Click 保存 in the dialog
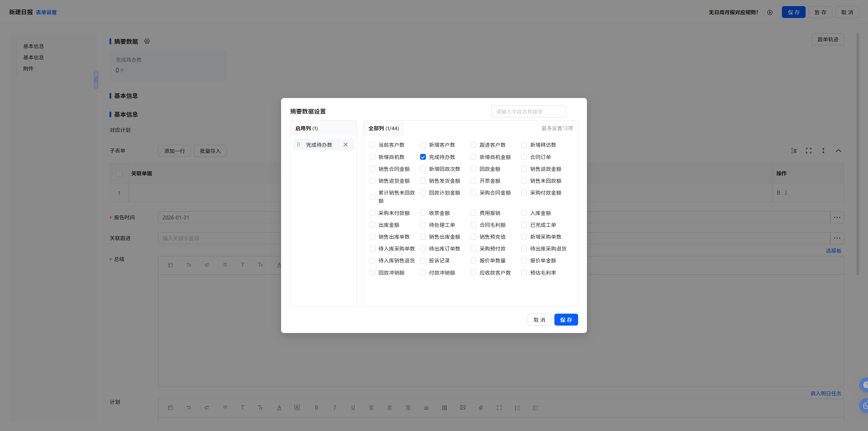The image size is (868, 431). 566,320
